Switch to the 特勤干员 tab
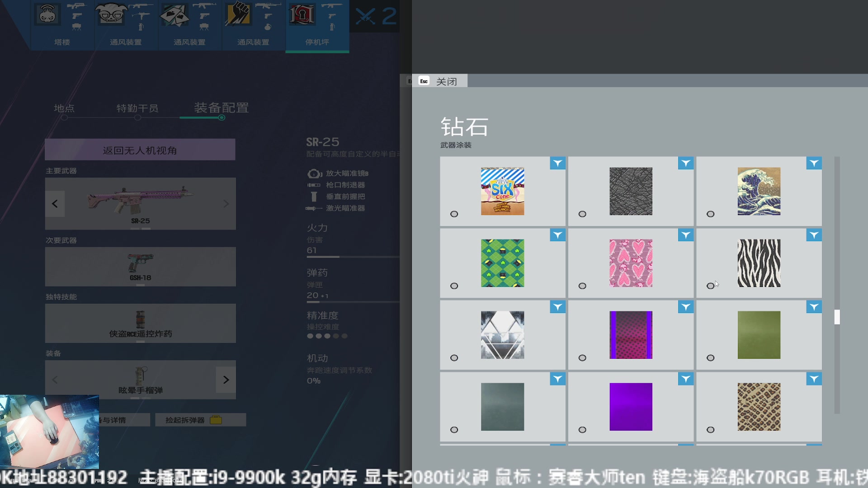Image resolution: width=868 pixels, height=488 pixels. point(137,108)
